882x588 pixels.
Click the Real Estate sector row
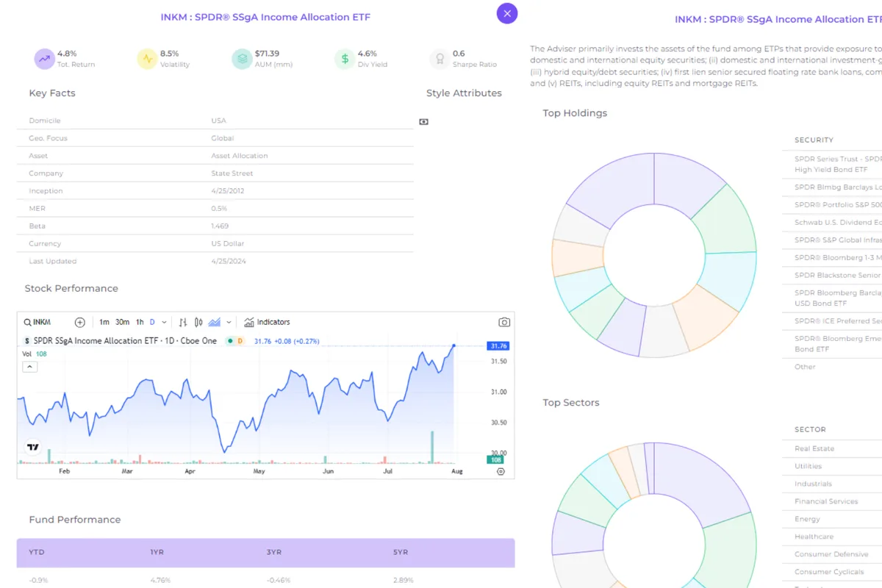814,448
